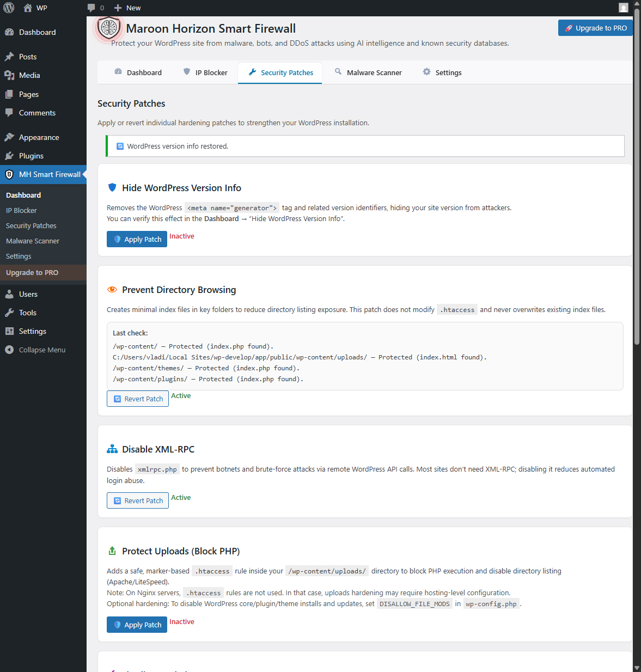
Task: Click the upload icon beside Protect Uploads
Action: point(112,551)
